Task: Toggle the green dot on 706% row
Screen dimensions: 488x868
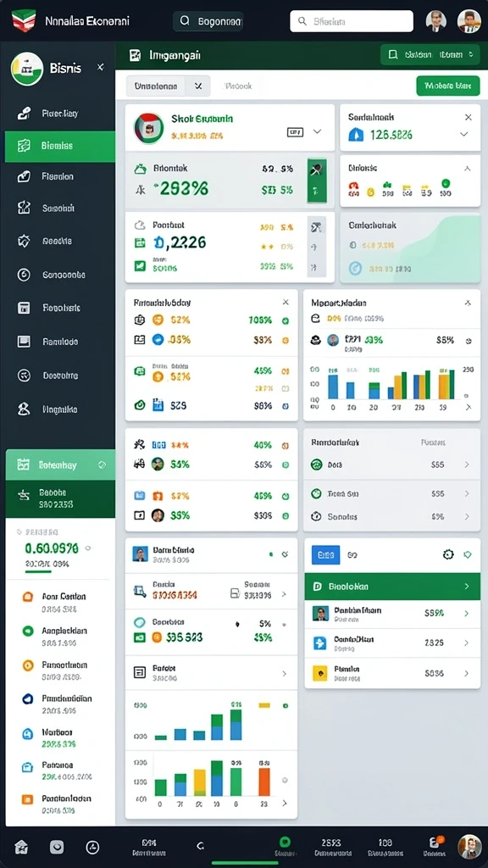Action: click(286, 320)
